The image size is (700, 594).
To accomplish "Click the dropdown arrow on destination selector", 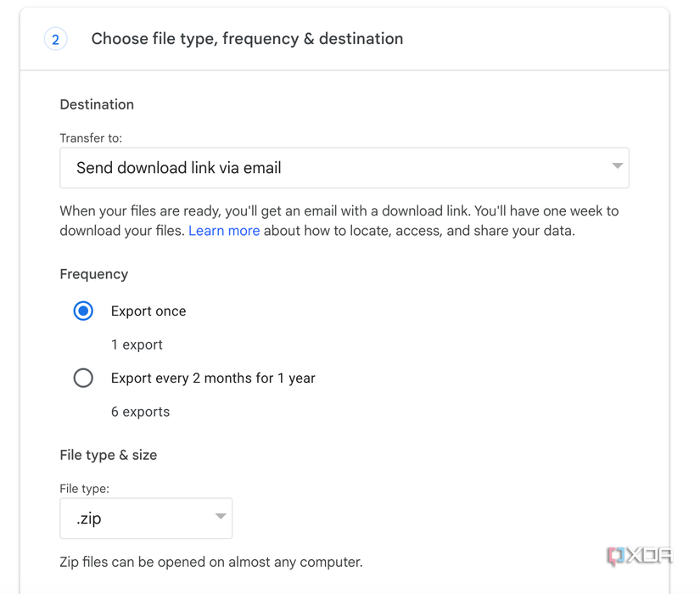I will point(617,167).
